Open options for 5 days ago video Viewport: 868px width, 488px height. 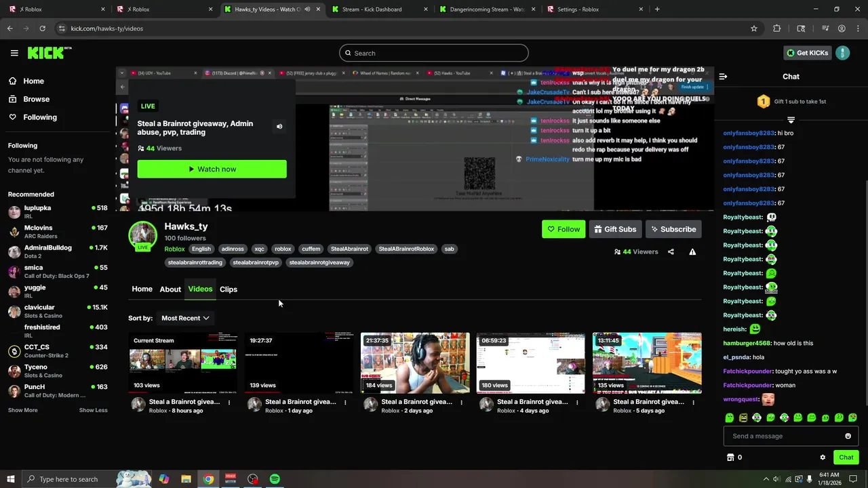tap(693, 402)
